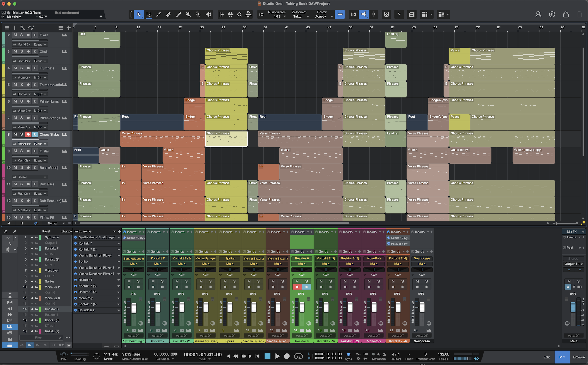
Task: Click the Record button in transport
Action: [x=287, y=356]
